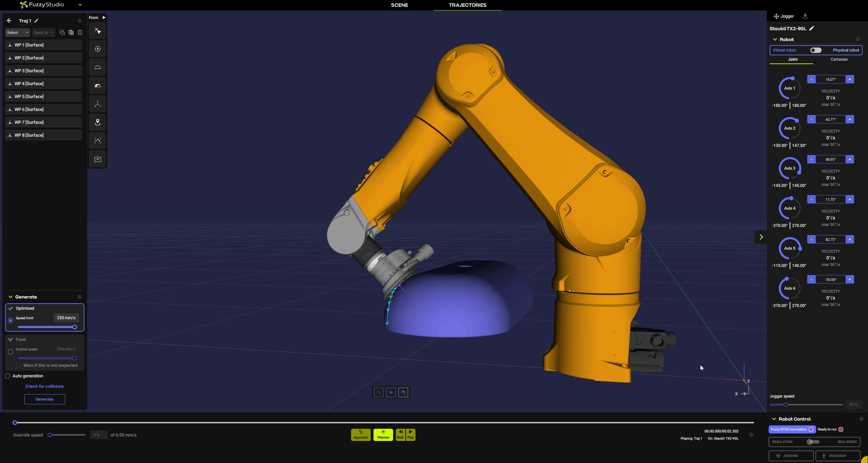
Task: Click the third camera view button
Action: coord(403,392)
